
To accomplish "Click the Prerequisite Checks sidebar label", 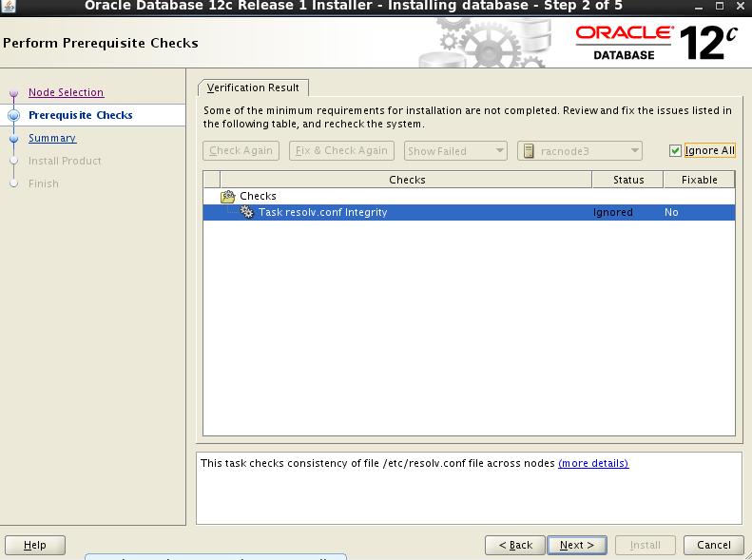I will (x=81, y=115).
